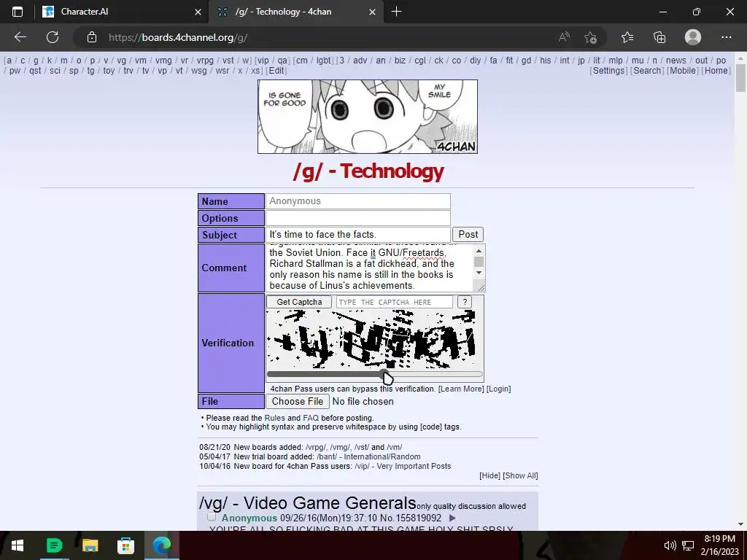Viewport: 747px width, 560px height.
Task: Open the lgbt board link
Action: 324,61
